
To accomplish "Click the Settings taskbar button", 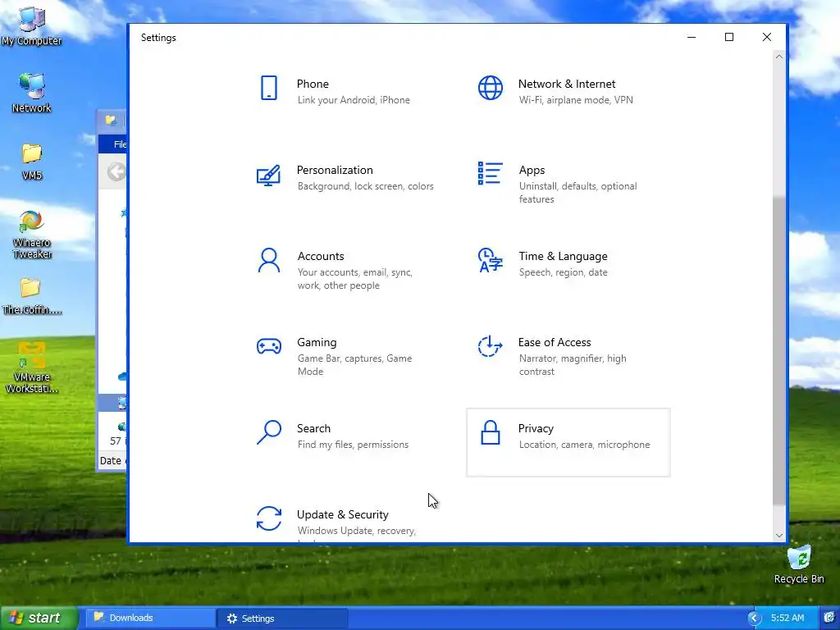I will pyautogui.click(x=282, y=619).
